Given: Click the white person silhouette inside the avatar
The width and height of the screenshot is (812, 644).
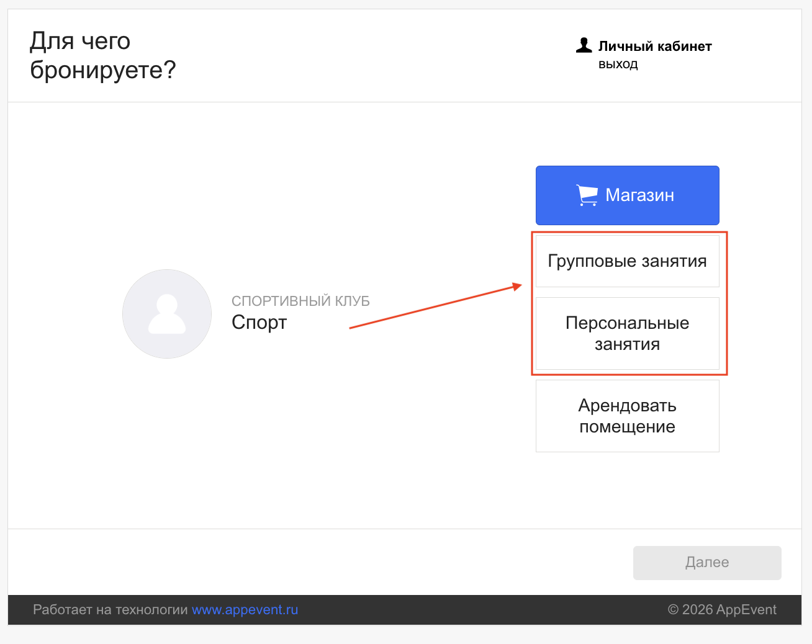Looking at the screenshot, I should pyautogui.click(x=167, y=315).
